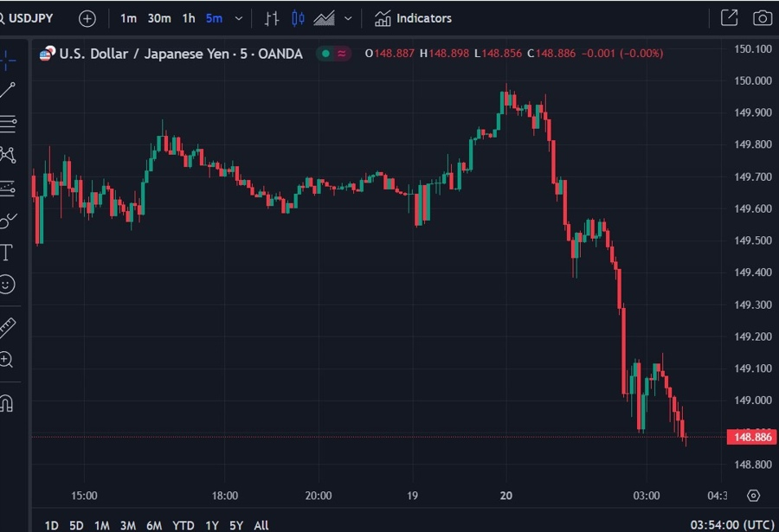Expand the chart style dropdown arrow

(x=348, y=19)
